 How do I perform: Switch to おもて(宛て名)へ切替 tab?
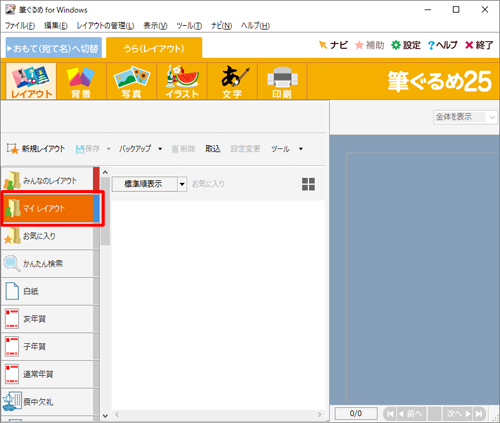pyautogui.click(x=54, y=48)
